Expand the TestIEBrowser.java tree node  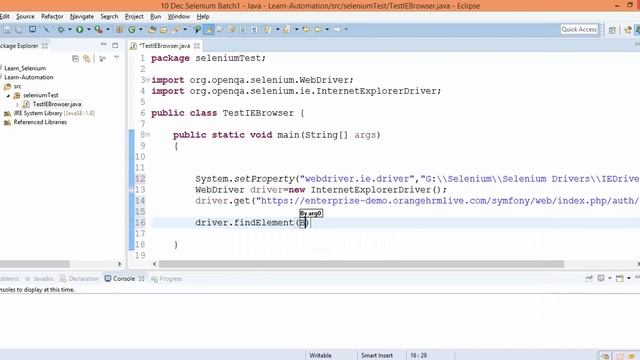pyautogui.click(x=17, y=104)
